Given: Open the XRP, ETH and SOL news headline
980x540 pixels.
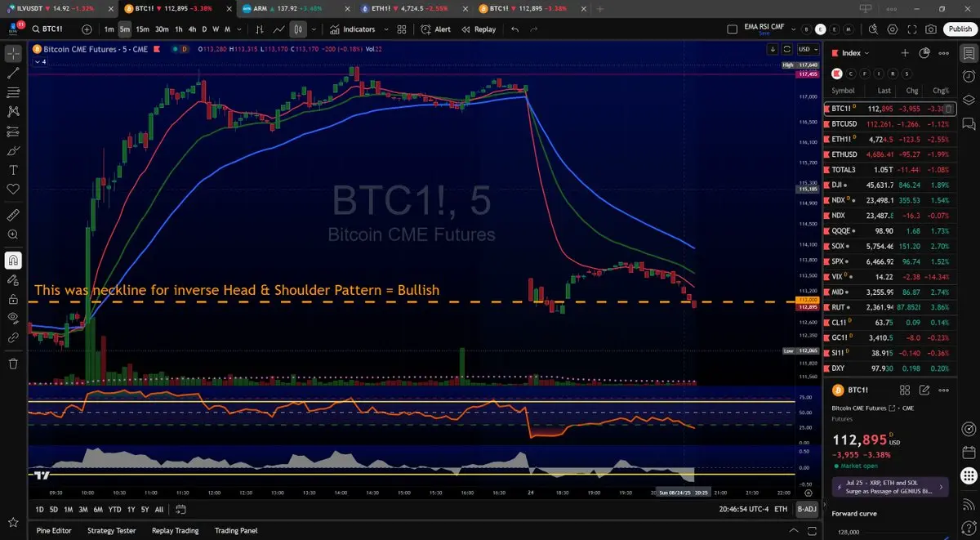Looking at the screenshot, I should coord(889,488).
